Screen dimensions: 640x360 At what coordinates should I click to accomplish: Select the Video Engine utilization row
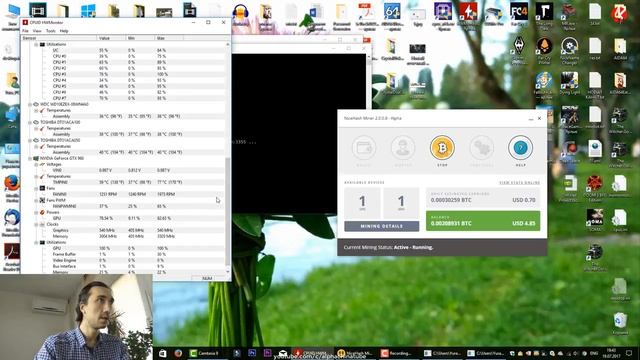click(x=124, y=260)
